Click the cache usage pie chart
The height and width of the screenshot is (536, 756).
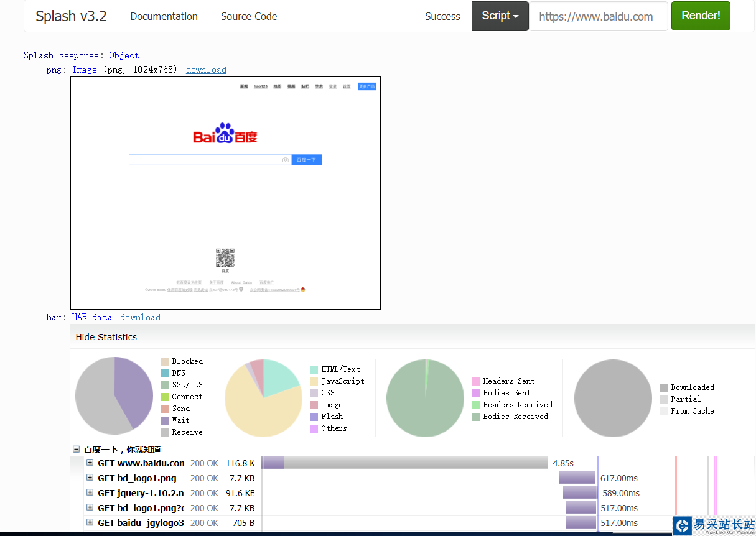613,398
